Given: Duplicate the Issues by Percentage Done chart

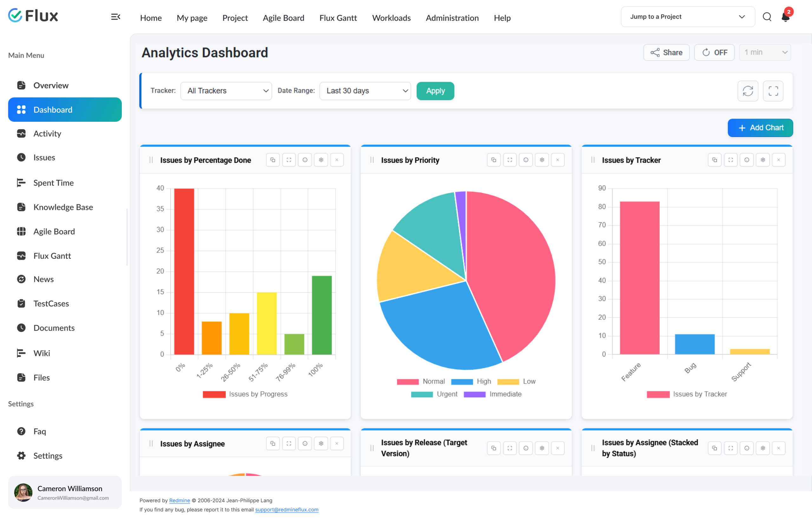Looking at the screenshot, I should [x=273, y=160].
